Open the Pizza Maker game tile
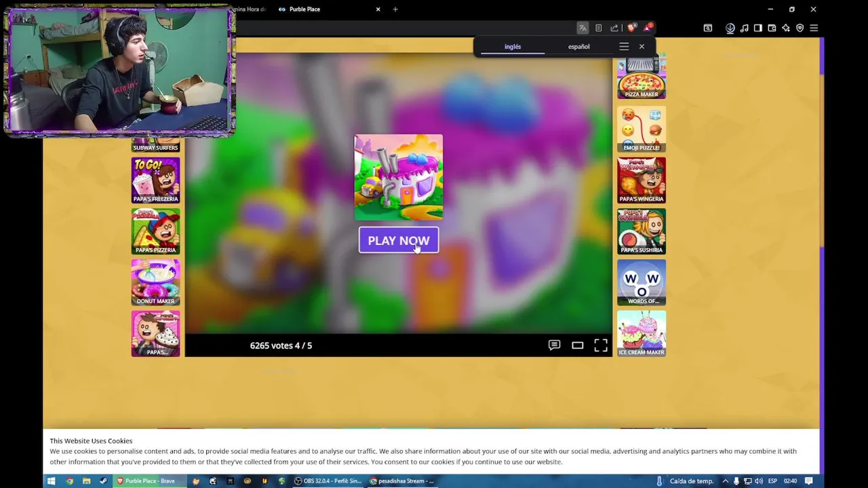Screen dimensions: 868x488 click(642, 77)
